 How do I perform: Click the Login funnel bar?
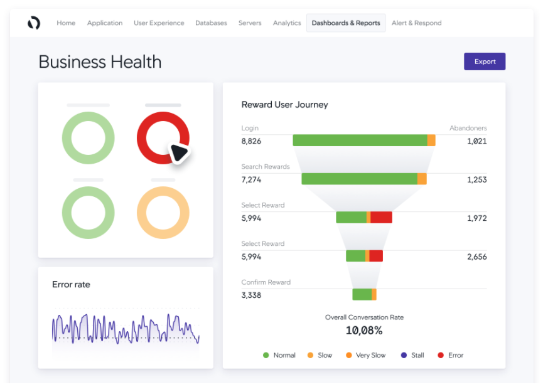click(x=364, y=140)
